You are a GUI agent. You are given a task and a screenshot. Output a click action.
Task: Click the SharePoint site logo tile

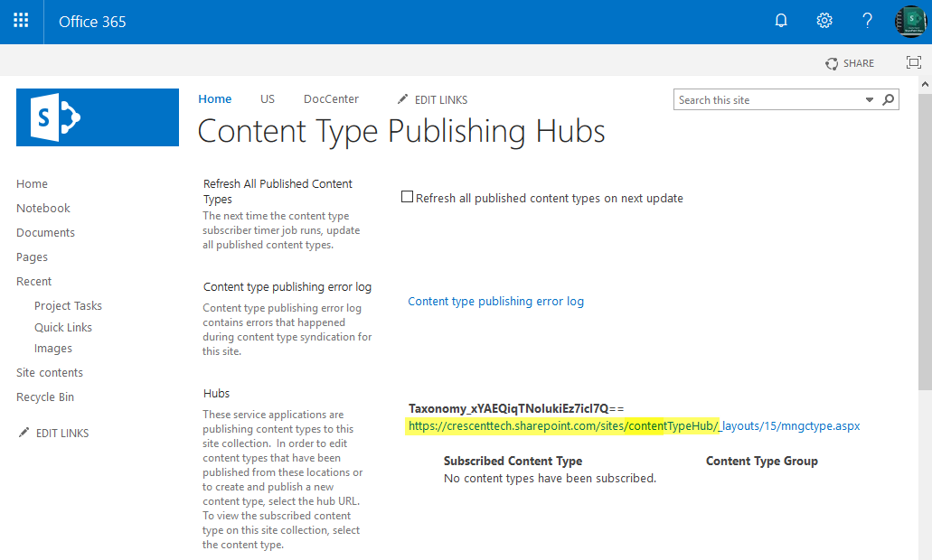[x=97, y=117]
